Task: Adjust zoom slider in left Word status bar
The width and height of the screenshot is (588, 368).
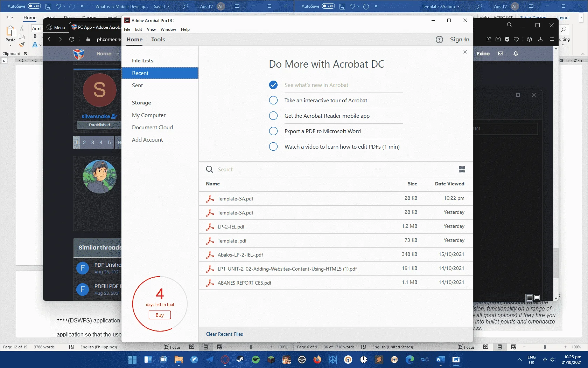Action: tap(251, 347)
